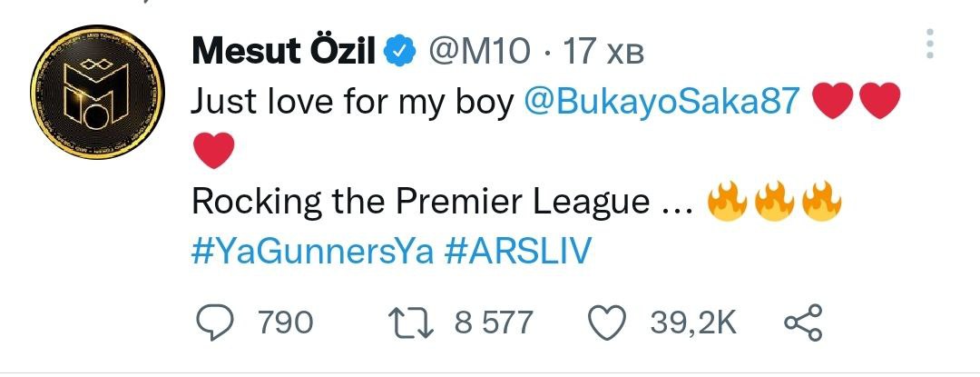Image resolution: width=980 pixels, height=377 pixels.
Task: Open Mesut Özil's profile via display name
Action: point(283,53)
